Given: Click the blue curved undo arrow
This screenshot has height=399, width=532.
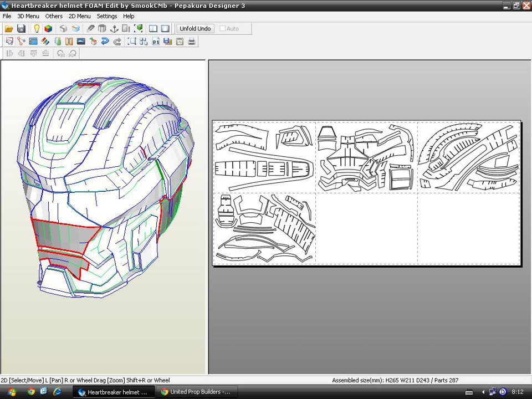Looking at the screenshot, I should coord(105,42).
